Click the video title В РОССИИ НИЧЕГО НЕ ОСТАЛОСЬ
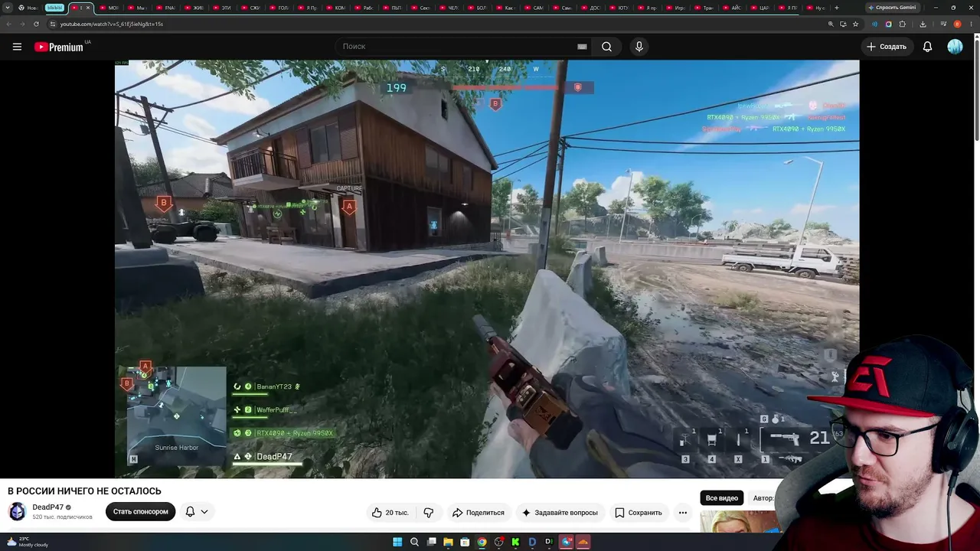The height and width of the screenshot is (551, 980). click(x=84, y=491)
